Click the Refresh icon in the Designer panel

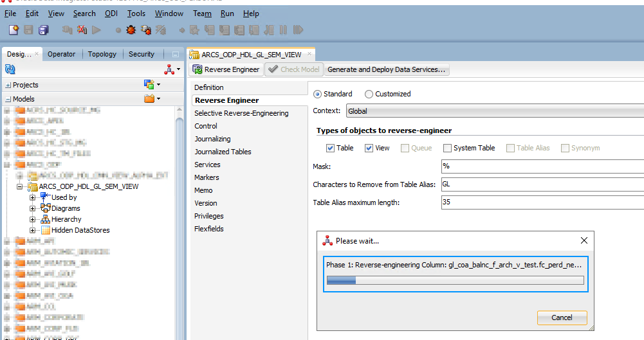tap(10, 69)
